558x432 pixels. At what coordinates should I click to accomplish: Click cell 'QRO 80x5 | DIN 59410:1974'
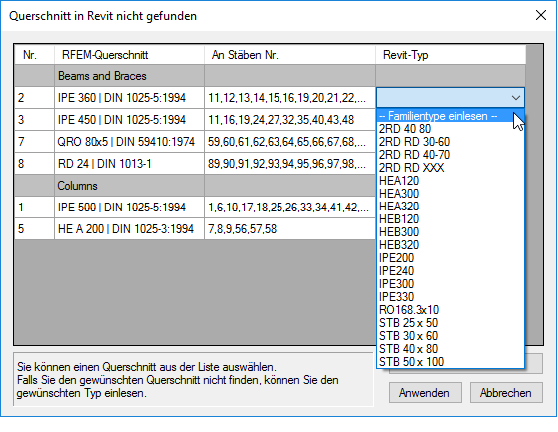click(130, 142)
